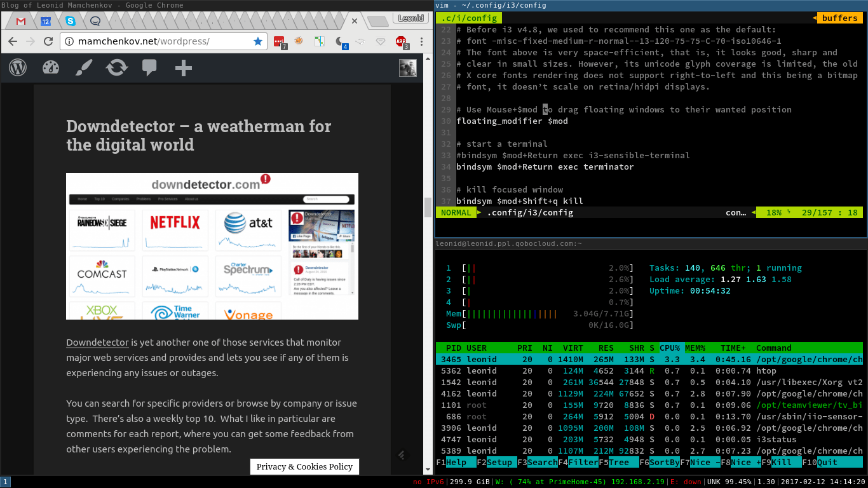Screen dimensions: 868x488
Task: Open a new Chrome tab
Action: click(378, 22)
